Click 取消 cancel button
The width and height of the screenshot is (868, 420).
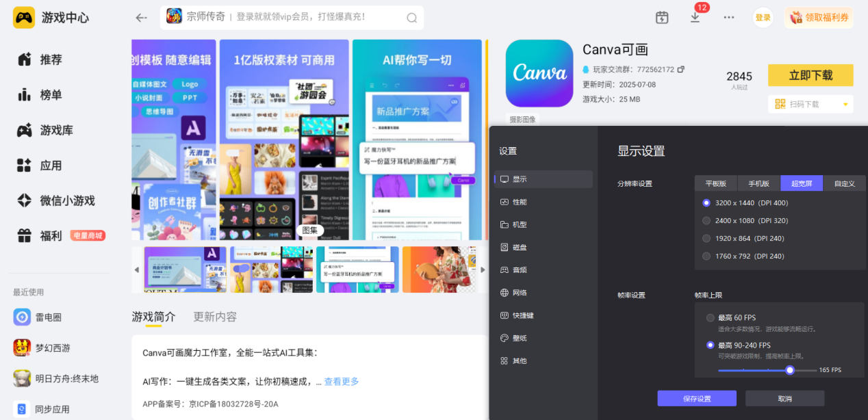click(x=784, y=399)
